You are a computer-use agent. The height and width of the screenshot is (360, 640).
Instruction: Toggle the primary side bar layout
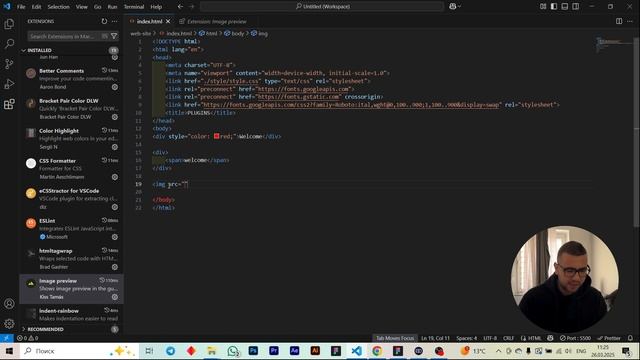554,6
